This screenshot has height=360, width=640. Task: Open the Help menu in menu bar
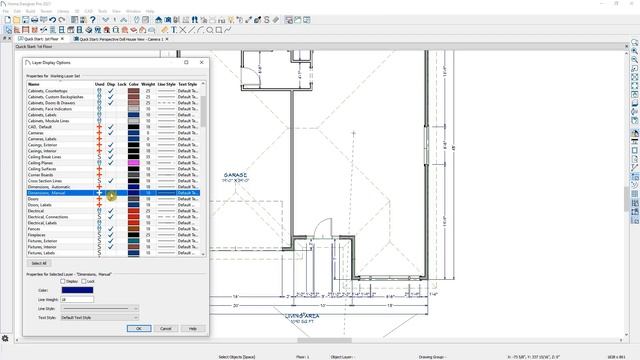click(x=150, y=11)
